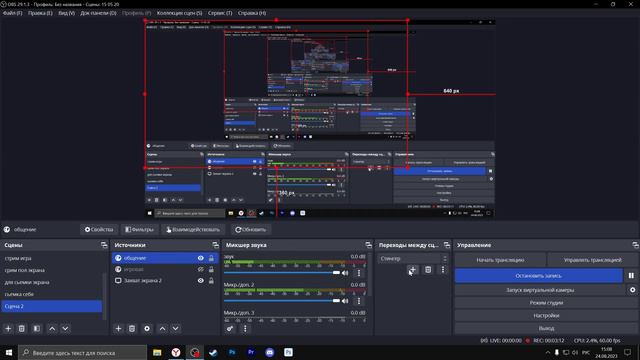Open Steam from the taskbar
Image resolution: width=640 pixels, height=360 pixels.
[213, 352]
